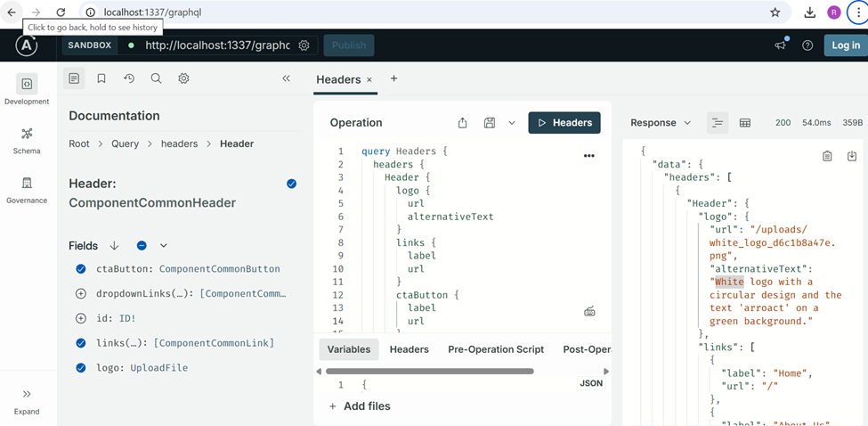Open the Response dropdown

click(661, 123)
